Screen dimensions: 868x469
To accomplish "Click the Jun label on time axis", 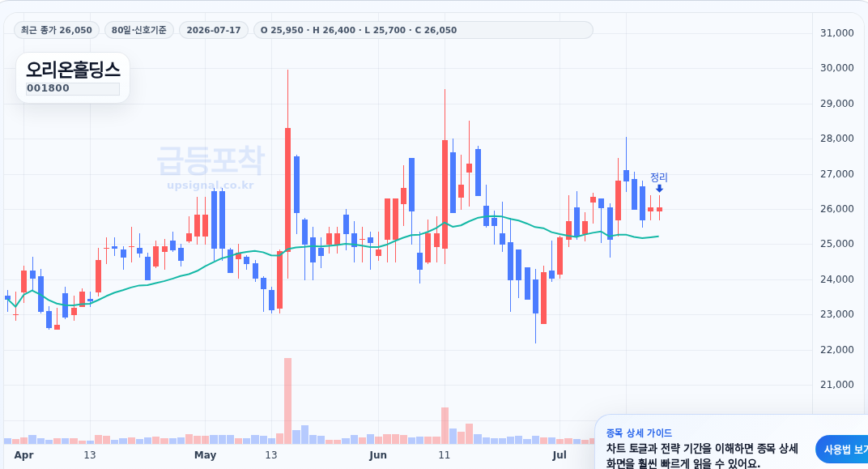I will point(377,455).
